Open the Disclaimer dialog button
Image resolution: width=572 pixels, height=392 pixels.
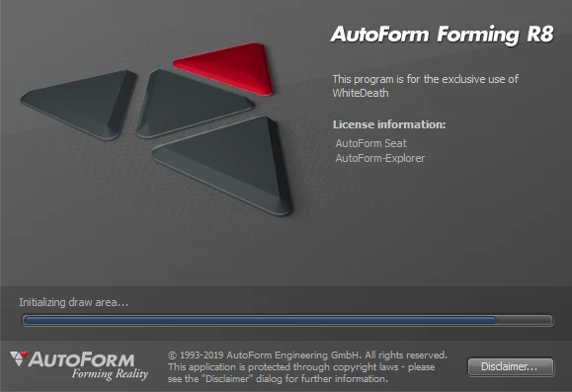tap(511, 366)
